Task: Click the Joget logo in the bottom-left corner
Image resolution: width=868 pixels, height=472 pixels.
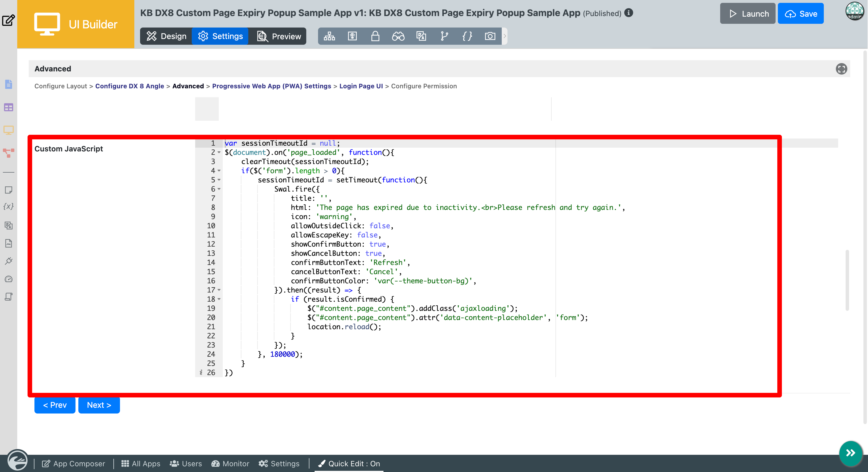Action: click(17, 461)
